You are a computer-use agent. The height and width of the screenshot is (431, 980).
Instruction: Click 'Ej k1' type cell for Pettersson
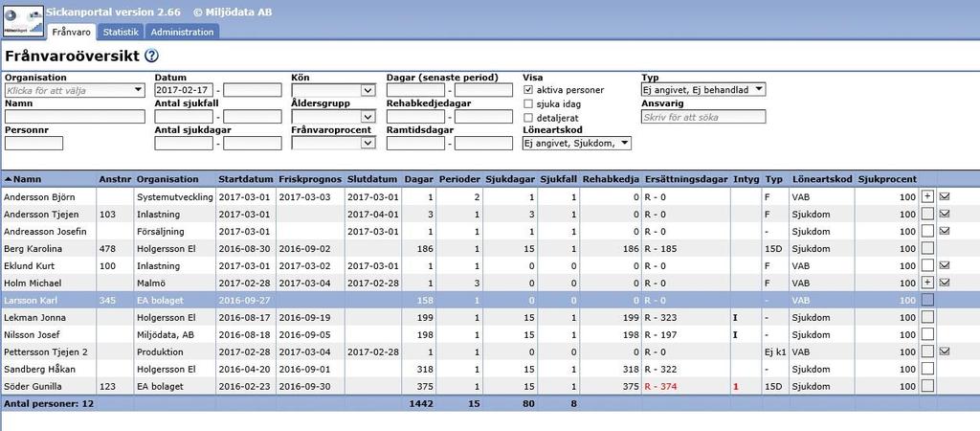tap(774, 352)
